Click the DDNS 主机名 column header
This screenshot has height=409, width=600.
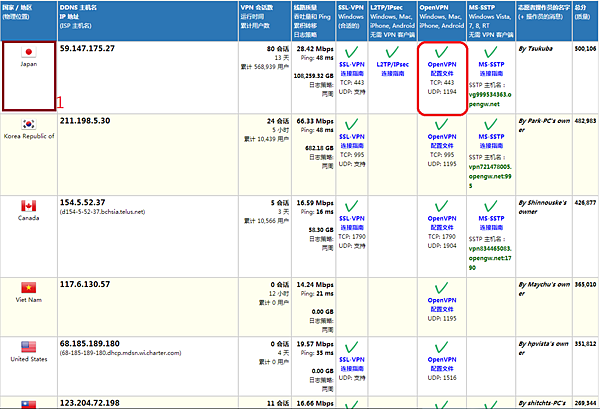pos(78,8)
